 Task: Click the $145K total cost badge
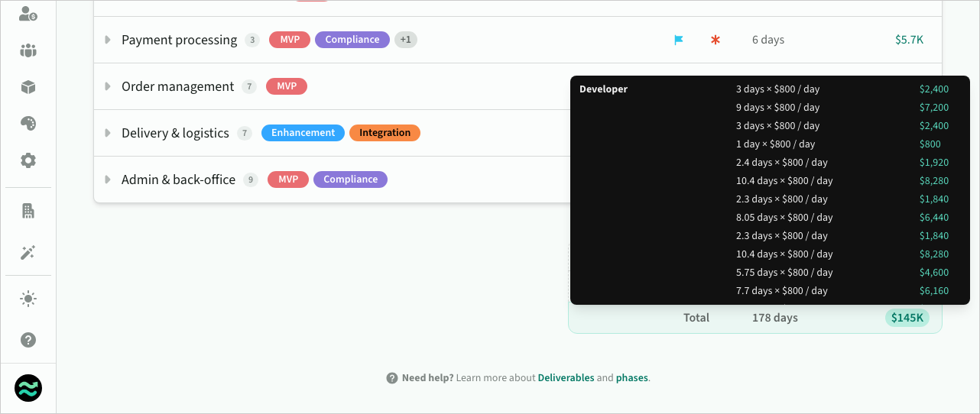(x=907, y=318)
